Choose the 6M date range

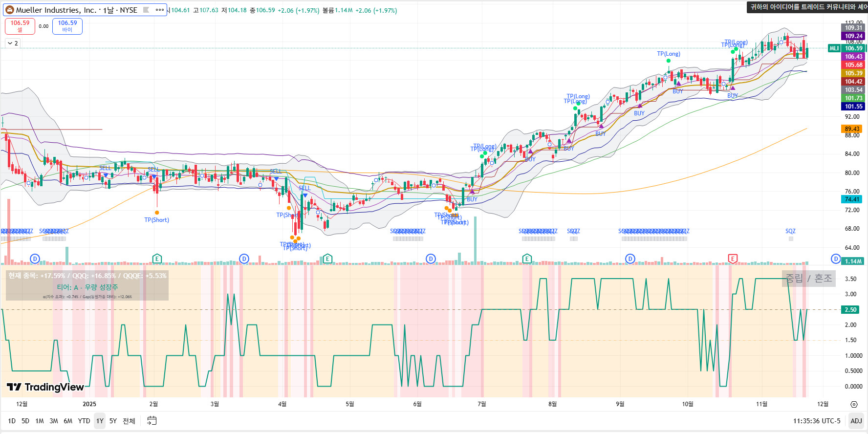pyautogui.click(x=68, y=421)
